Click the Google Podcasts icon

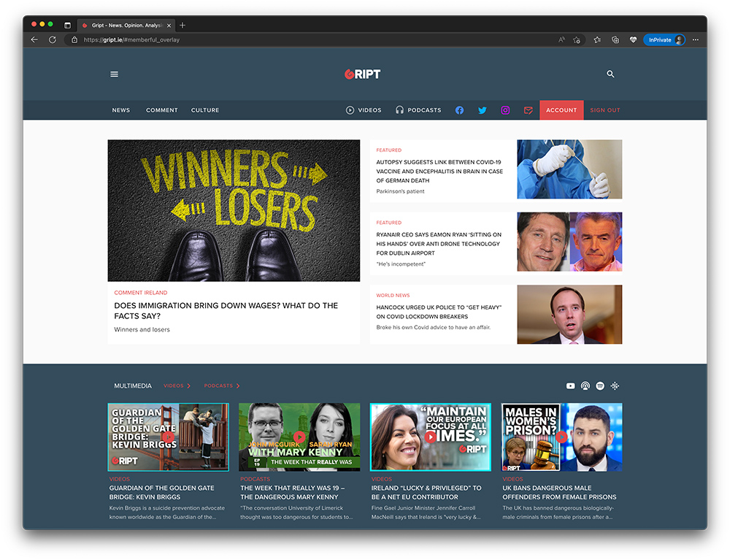click(615, 386)
